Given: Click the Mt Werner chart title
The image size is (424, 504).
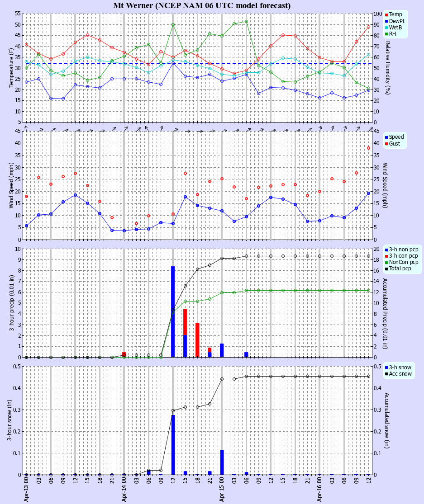Looking at the screenshot, I should [x=202, y=5].
